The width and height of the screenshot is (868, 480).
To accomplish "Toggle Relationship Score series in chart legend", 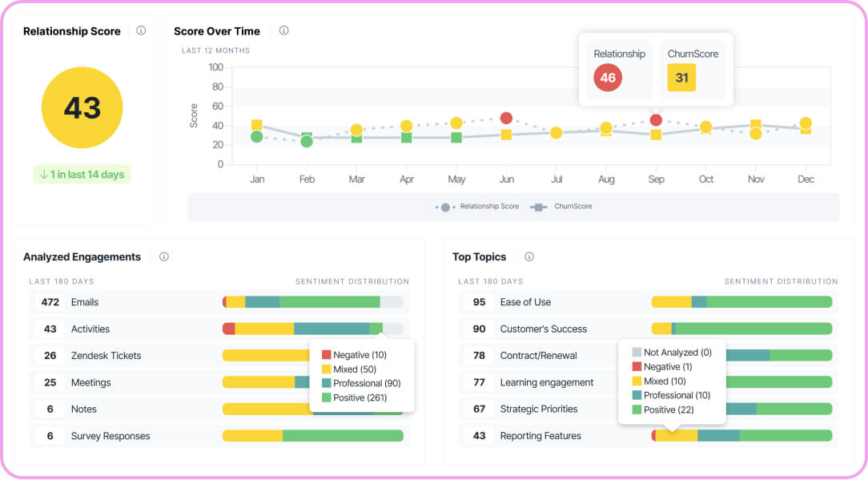I will [477, 207].
